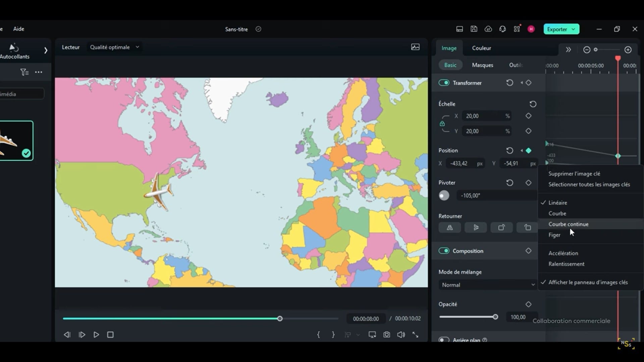
Task: Click the Pivoter reset icon
Action: point(509,183)
